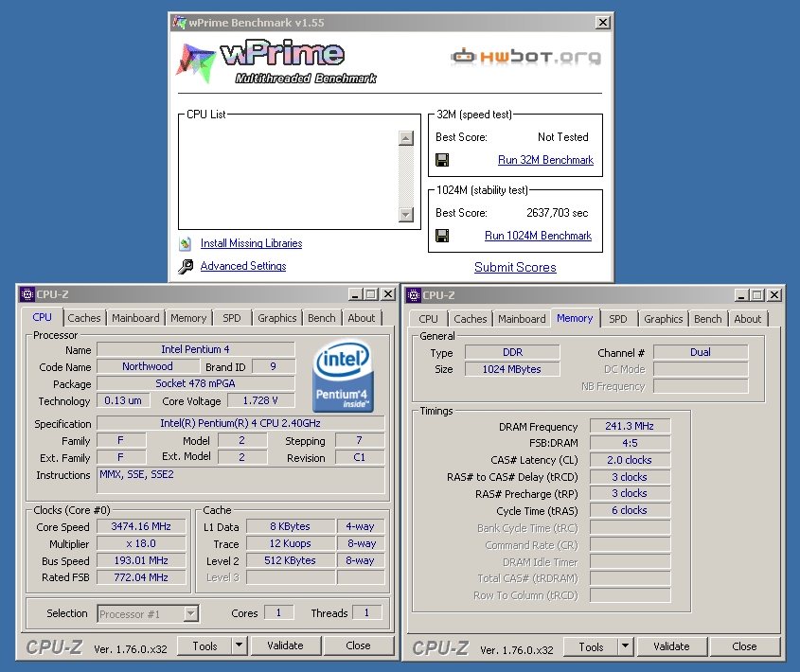This screenshot has width=800, height=672.
Task: Close the left CPU-Z window
Action: tap(388, 294)
